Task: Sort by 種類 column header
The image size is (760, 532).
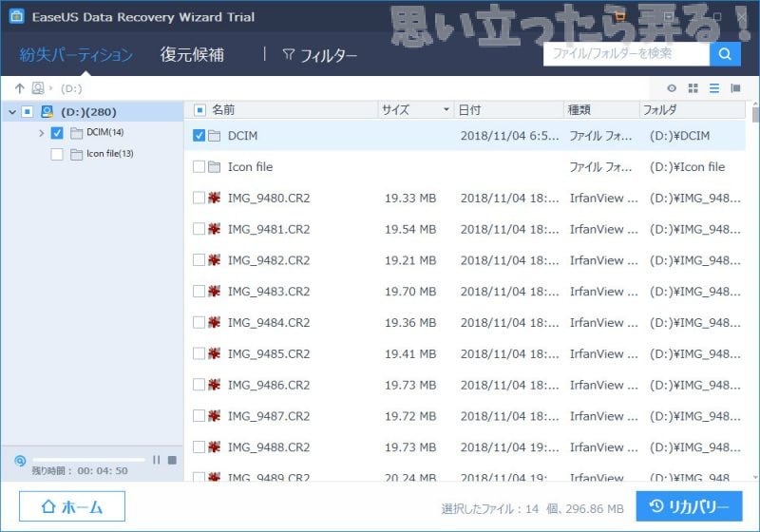Action: coord(579,110)
